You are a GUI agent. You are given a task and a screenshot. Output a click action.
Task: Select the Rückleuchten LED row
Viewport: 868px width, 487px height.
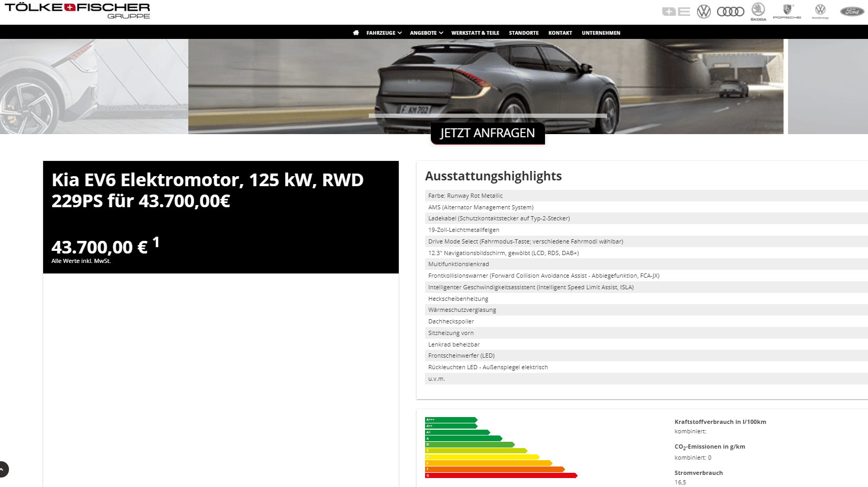tap(646, 367)
